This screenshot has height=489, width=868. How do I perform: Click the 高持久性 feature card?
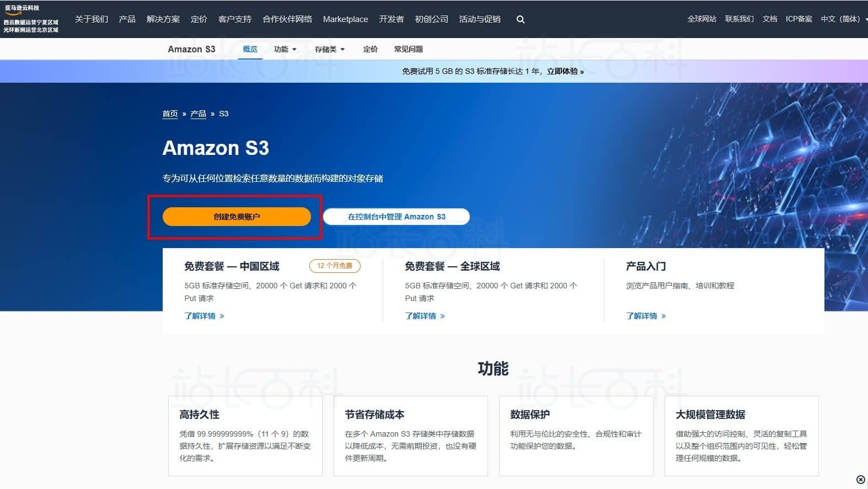point(245,436)
